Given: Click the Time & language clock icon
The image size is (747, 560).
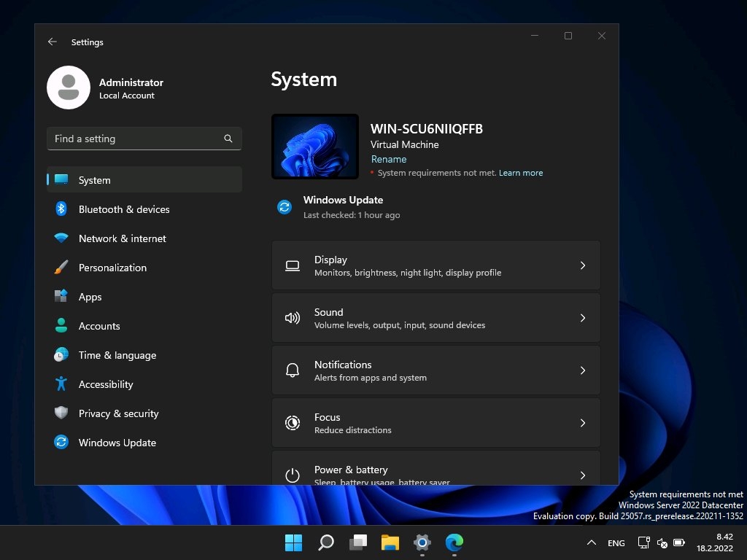Looking at the screenshot, I should (61, 354).
